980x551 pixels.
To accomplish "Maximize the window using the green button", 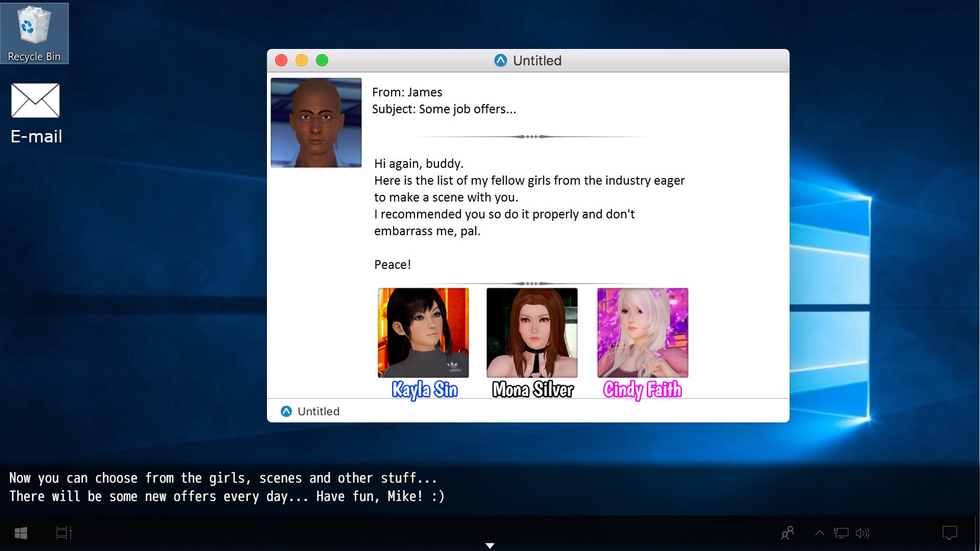I will (322, 60).
